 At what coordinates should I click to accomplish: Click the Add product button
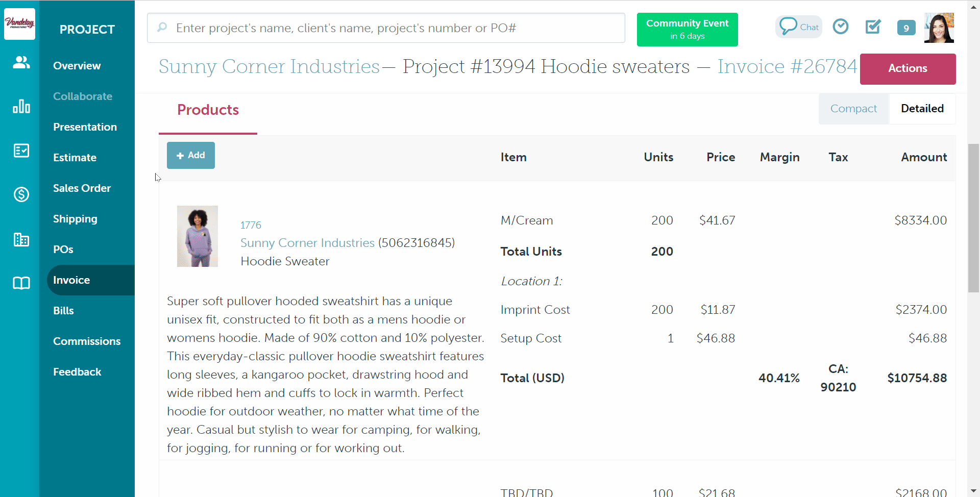pos(191,155)
